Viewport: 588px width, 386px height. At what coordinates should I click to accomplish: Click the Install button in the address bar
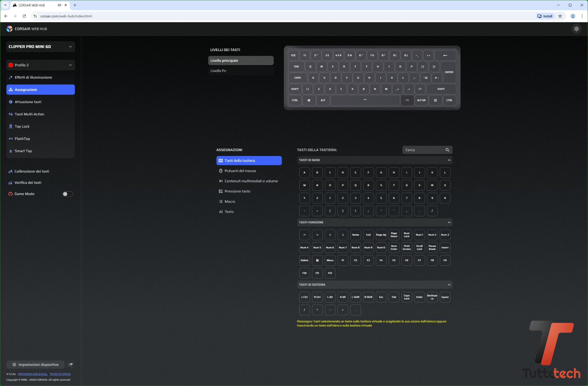545,16
